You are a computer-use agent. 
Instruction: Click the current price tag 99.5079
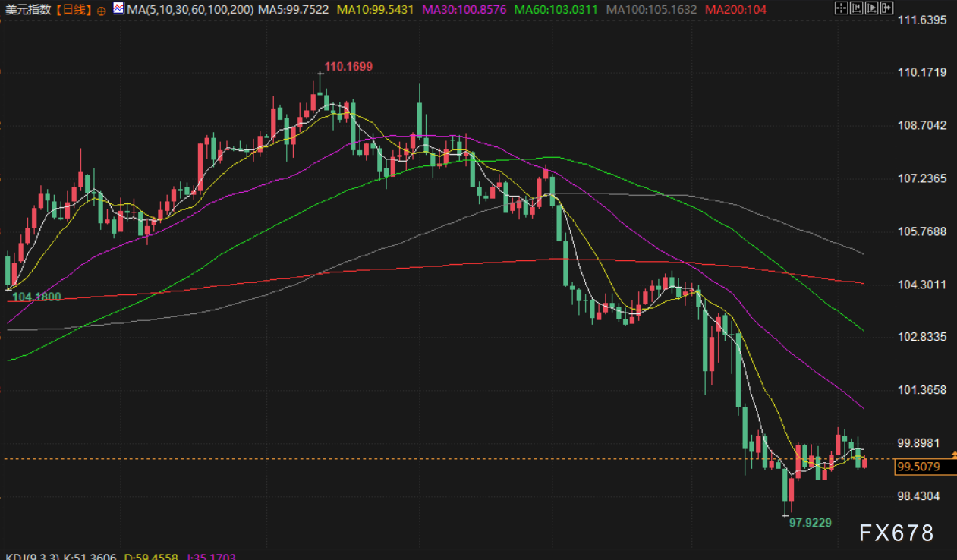[x=918, y=467]
